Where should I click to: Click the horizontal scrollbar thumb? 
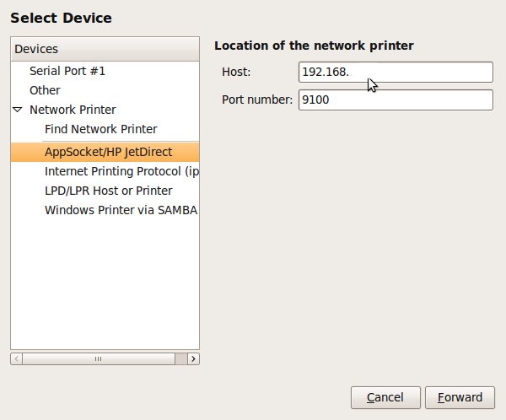click(98, 358)
